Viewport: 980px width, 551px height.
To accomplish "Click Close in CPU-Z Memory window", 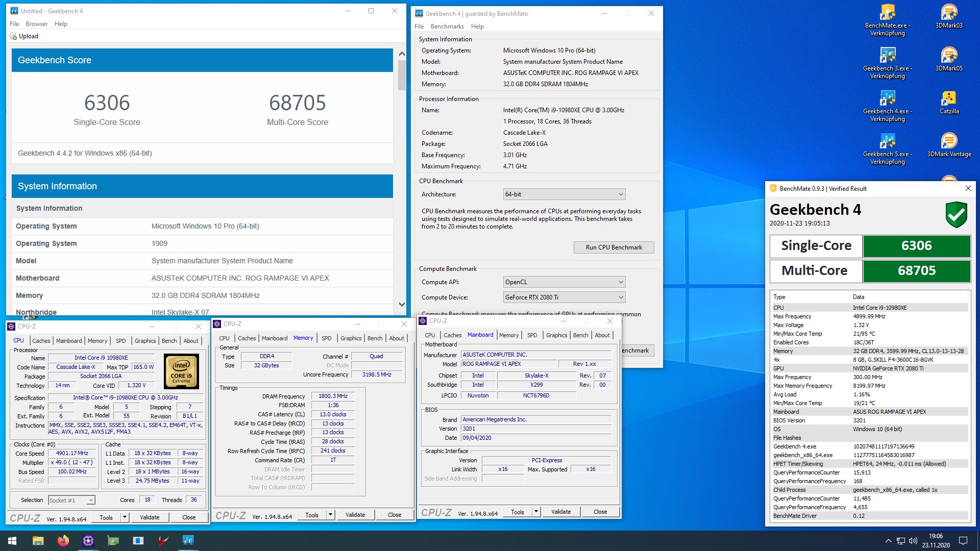I will [395, 515].
